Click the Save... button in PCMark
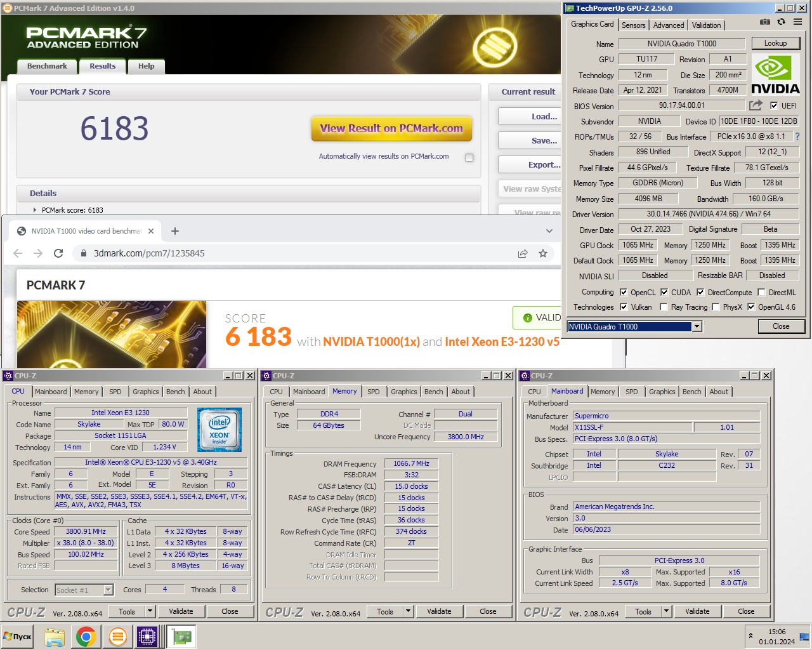Image resolution: width=812 pixels, height=650 pixels. click(x=530, y=140)
